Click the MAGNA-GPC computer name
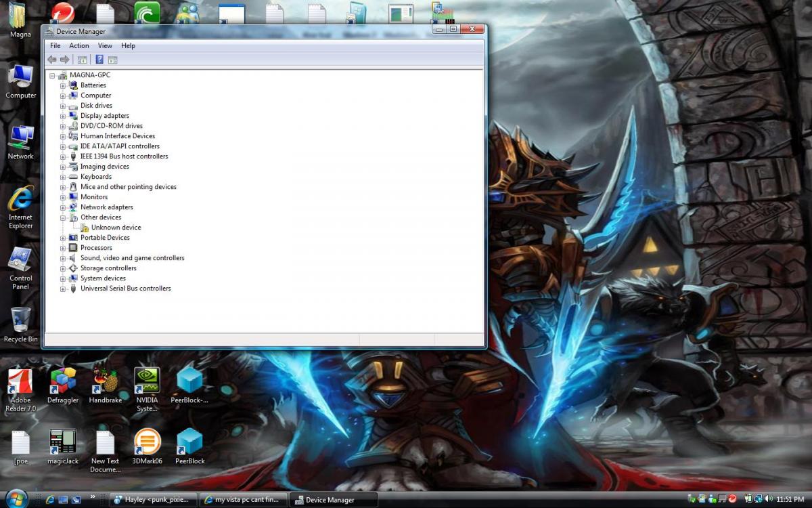Image resolution: width=812 pixels, height=508 pixels. [89, 75]
